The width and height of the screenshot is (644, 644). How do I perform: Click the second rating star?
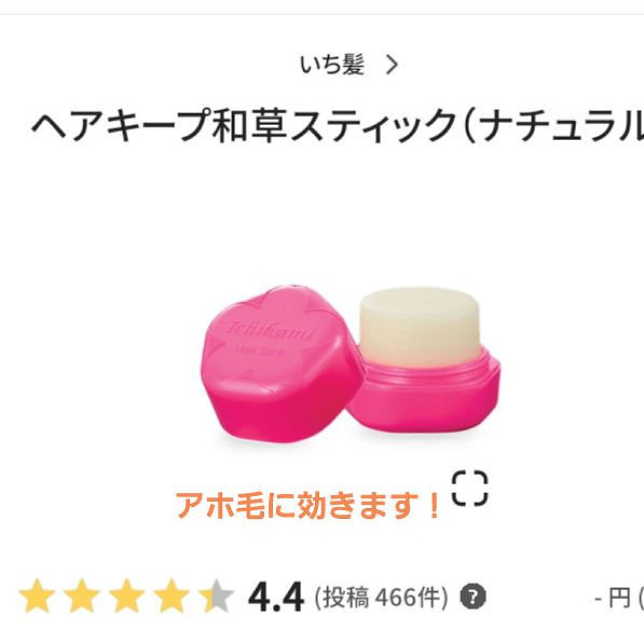(x=81, y=596)
